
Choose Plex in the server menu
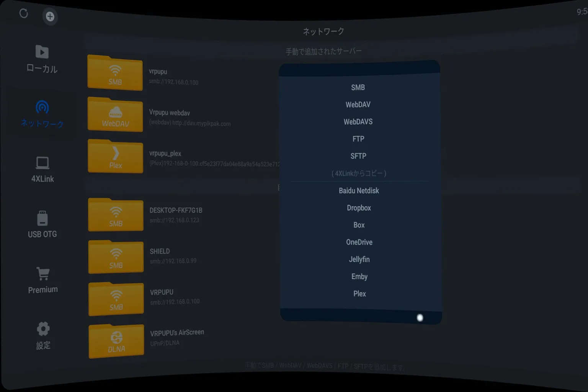coord(359,294)
